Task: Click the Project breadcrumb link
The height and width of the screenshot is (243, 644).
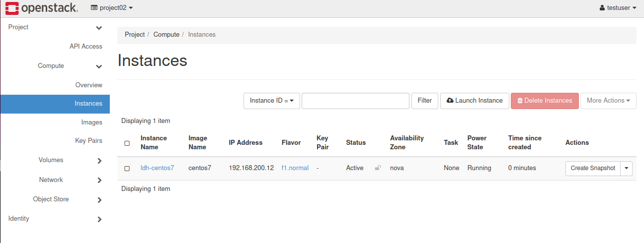Action: point(135,35)
